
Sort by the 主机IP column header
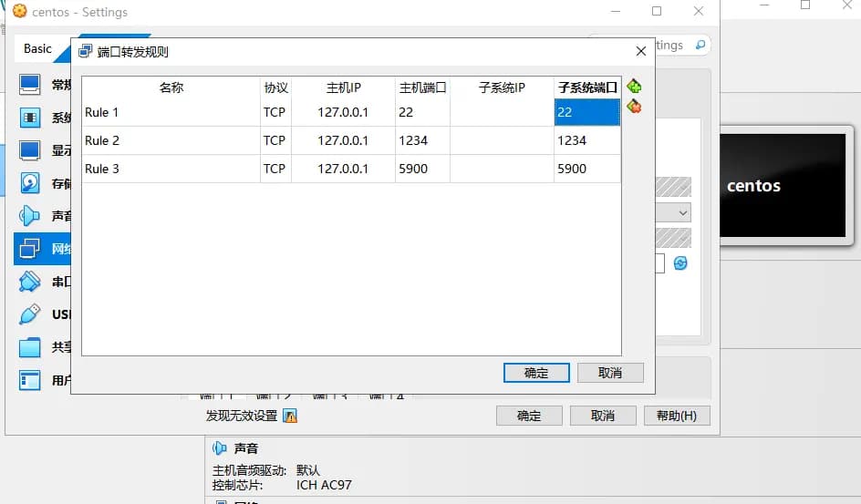pos(343,87)
